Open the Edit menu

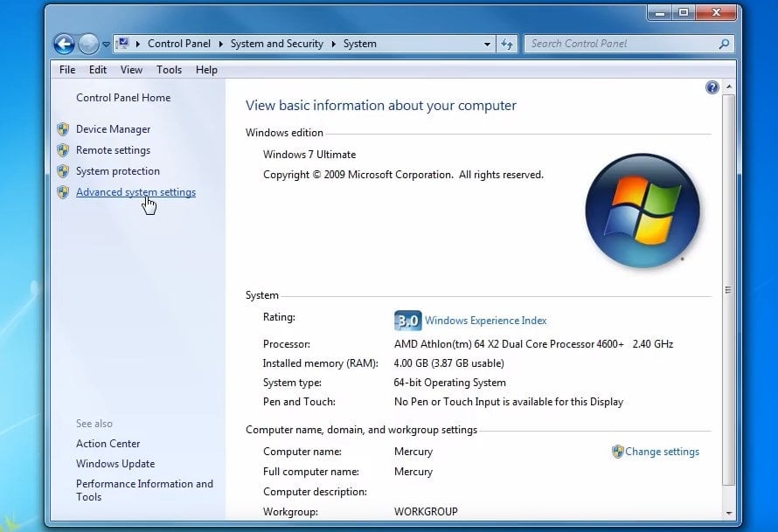click(x=98, y=70)
